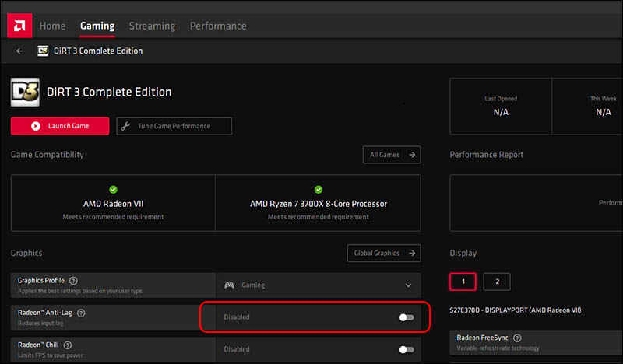Open help for Radeon Chill

[x=68, y=345]
